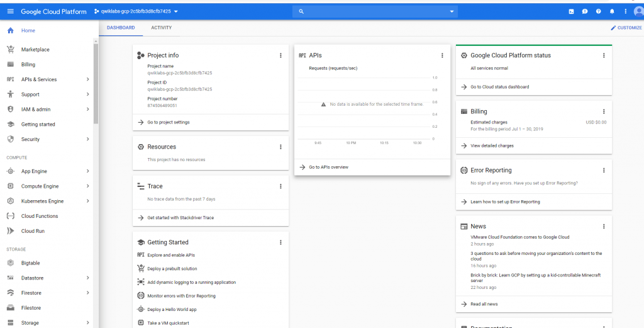Click inside the top search field

tap(375, 11)
